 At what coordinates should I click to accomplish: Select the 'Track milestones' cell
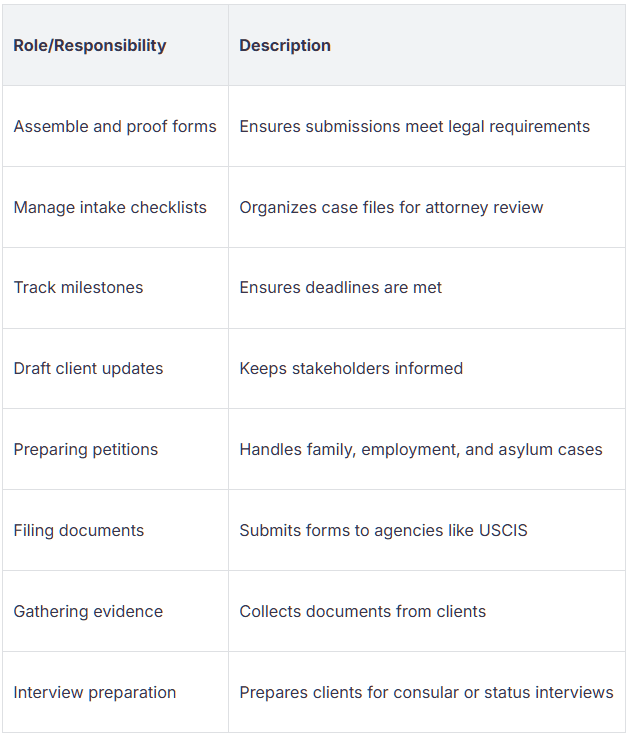pyautogui.click(x=78, y=287)
